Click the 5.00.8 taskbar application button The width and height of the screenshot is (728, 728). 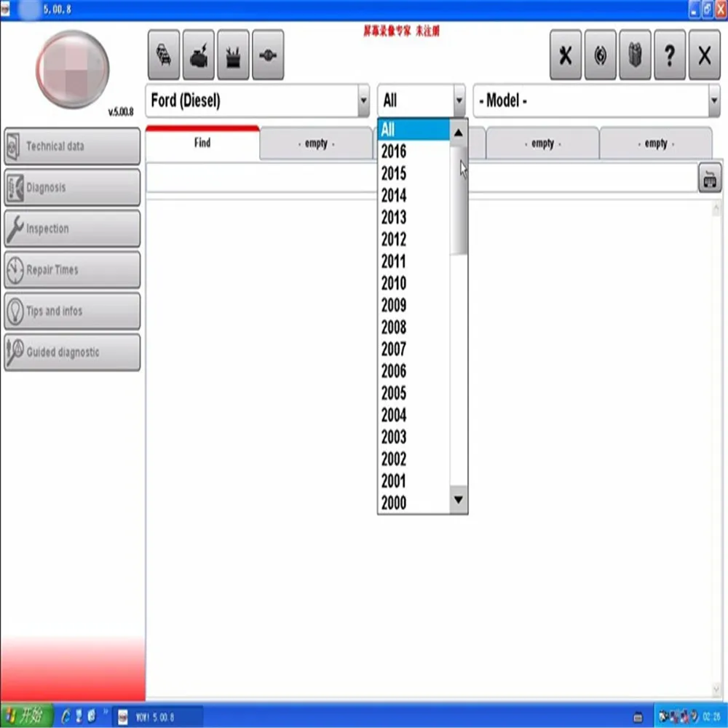tap(158, 717)
